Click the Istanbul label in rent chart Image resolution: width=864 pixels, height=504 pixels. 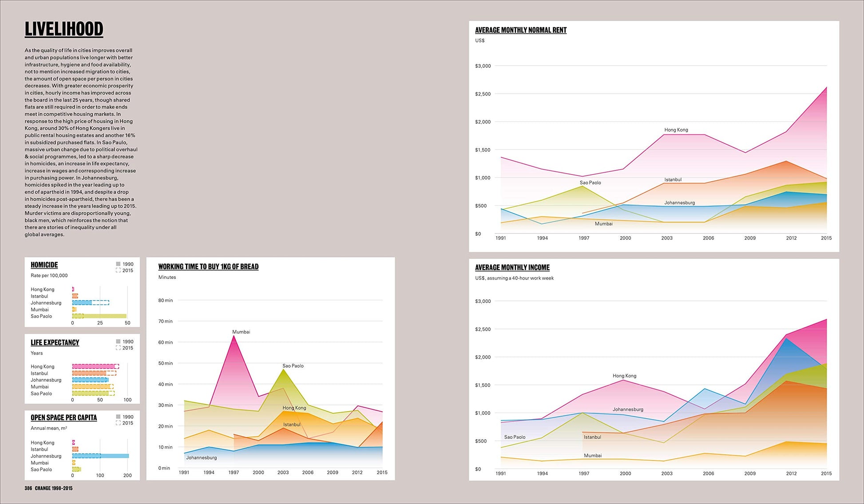click(673, 179)
